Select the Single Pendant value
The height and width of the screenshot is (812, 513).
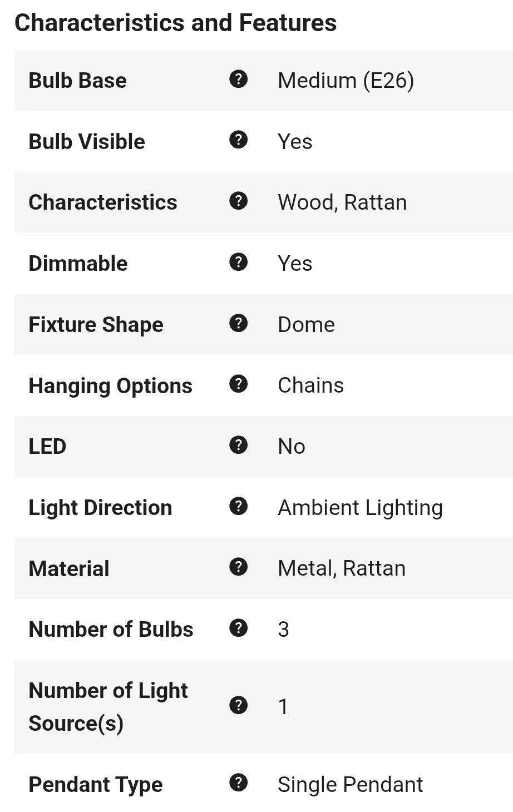click(x=350, y=785)
